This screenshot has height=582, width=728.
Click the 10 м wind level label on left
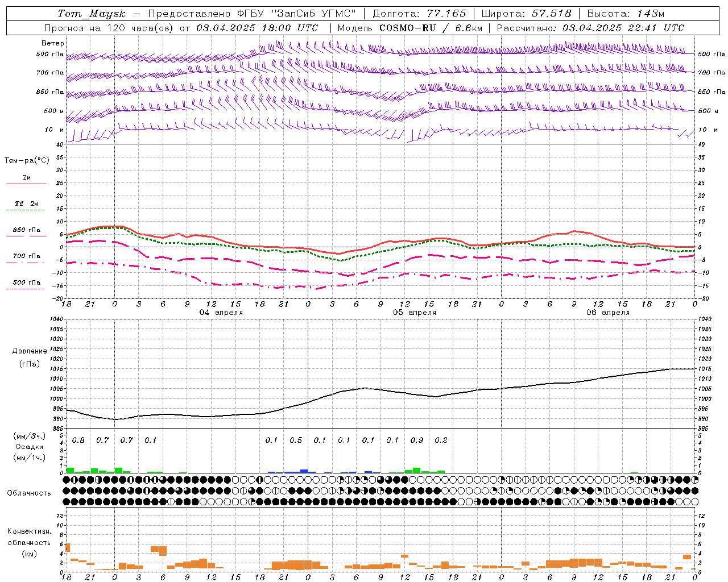tap(55, 130)
